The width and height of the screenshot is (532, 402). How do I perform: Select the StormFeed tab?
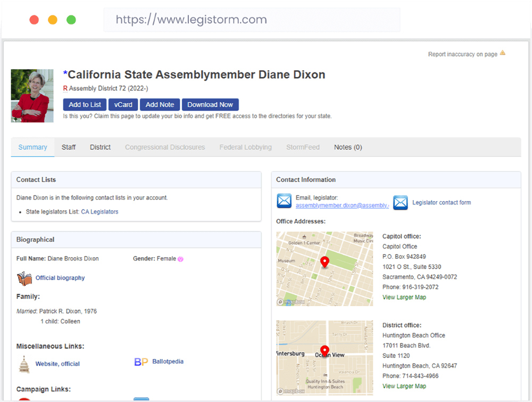[303, 147]
